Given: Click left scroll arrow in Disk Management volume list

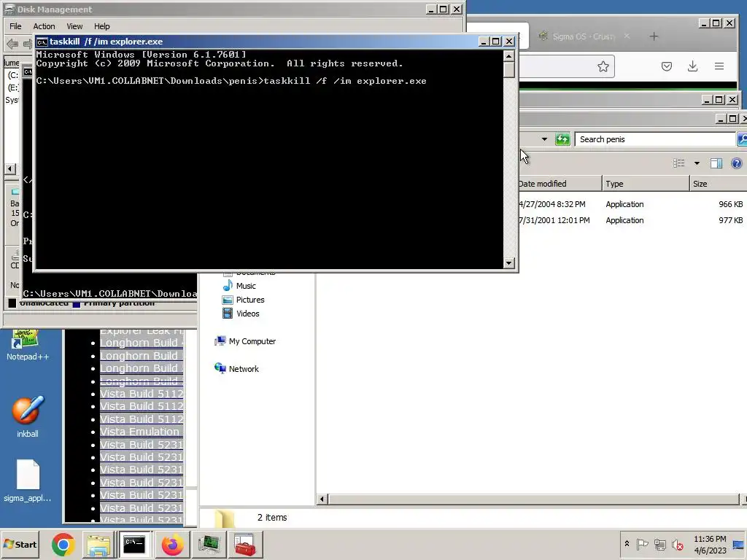Looking at the screenshot, I should [10, 168].
